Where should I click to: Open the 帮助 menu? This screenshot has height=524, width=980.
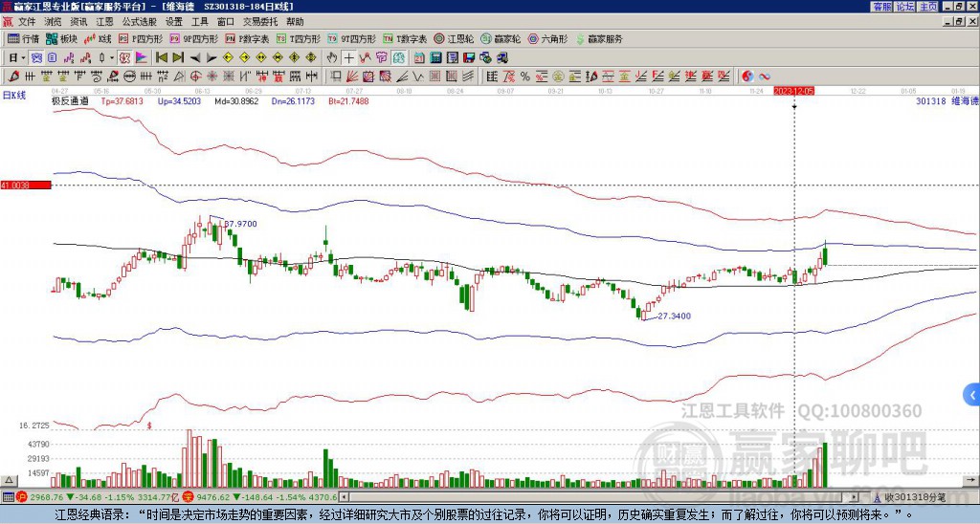(295, 22)
